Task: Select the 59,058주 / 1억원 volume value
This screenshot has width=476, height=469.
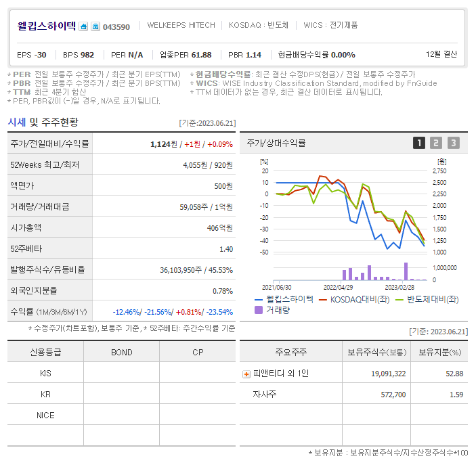Action: (206, 207)
